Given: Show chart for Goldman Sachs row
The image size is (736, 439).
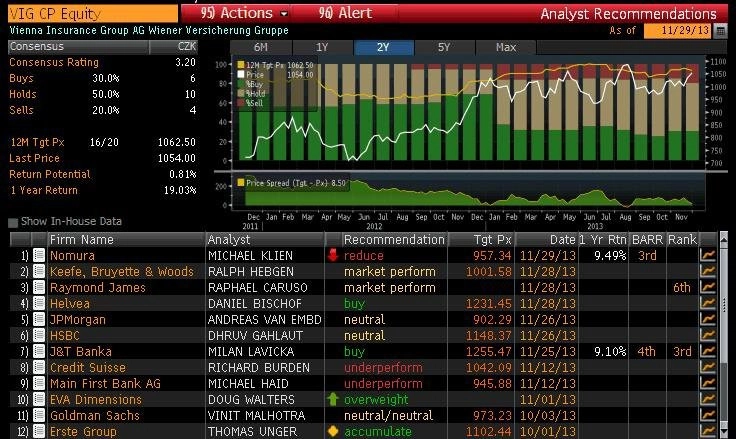Looking at the screenshot, I should tap(707, 415).
